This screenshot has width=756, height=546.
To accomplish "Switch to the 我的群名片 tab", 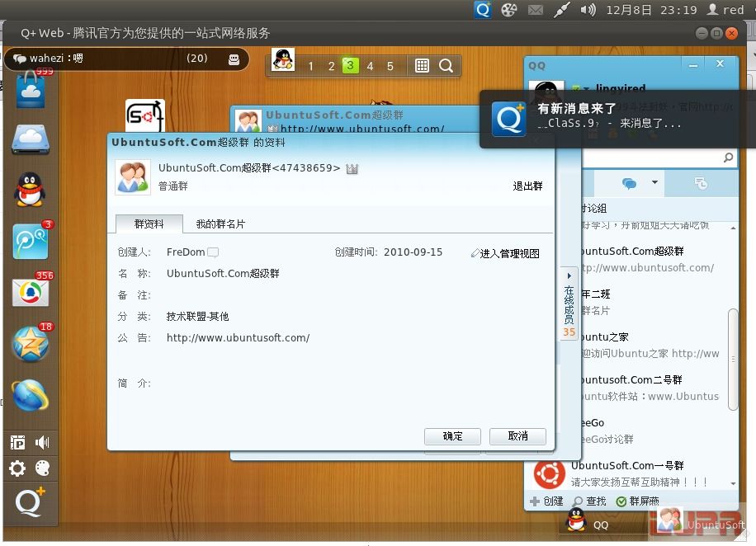I will pyautogui.click(x=220, y=224).
